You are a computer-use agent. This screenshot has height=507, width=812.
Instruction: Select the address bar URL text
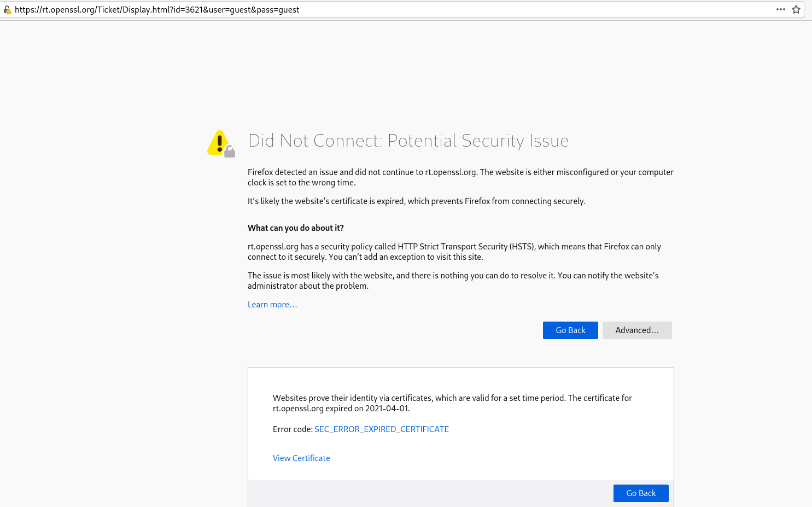[157, 9]
